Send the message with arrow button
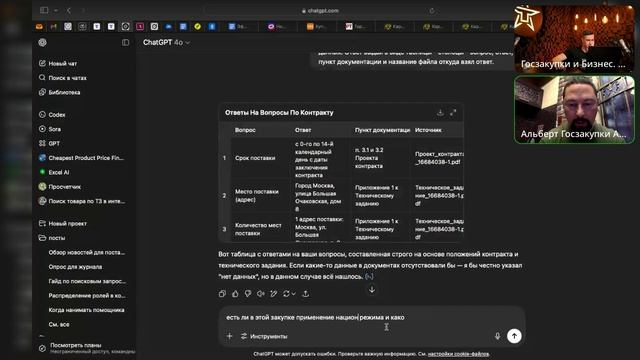 click(x=514, y=336)
